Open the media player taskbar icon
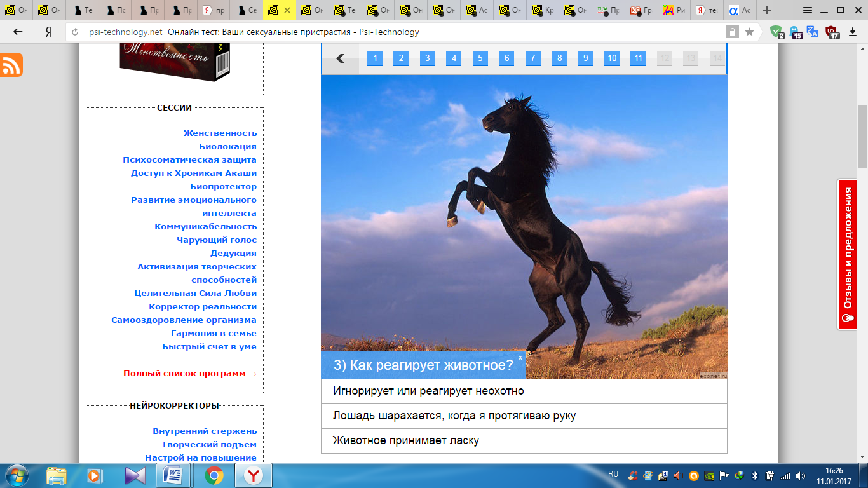The height and width of the screenshot is (488, 868). [94, 475]
